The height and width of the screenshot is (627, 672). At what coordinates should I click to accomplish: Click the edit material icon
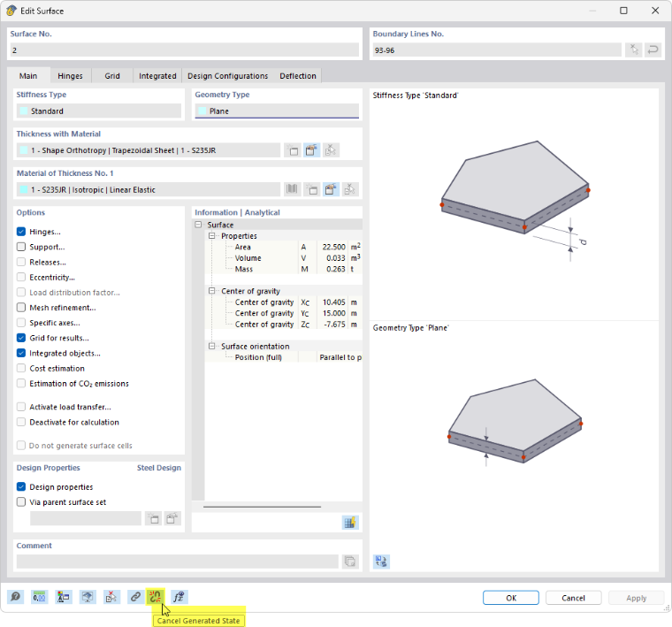pos(331,189)
